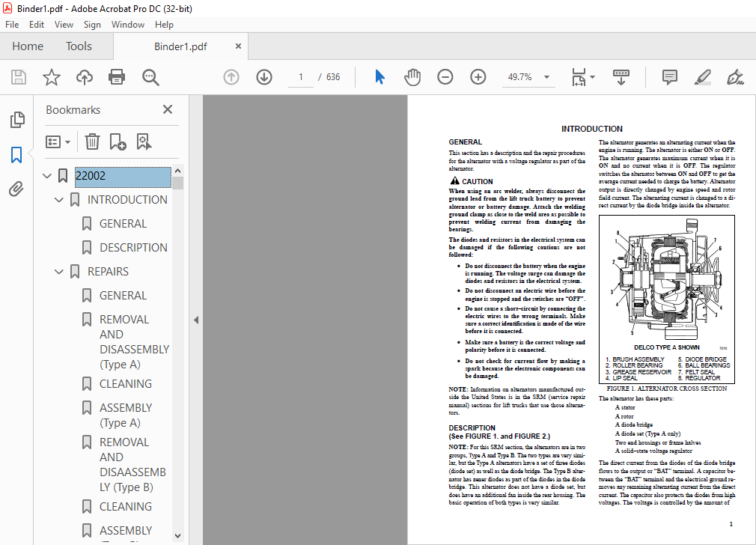
Task: Collapse the navigation pane with the arrow
Action: (196, 320)
